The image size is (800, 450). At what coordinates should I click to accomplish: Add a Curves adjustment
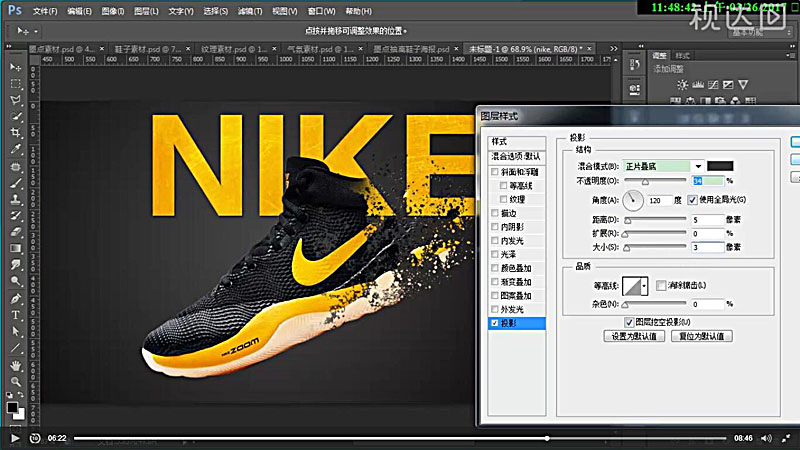pyautogui.click(x=713, y=85)
